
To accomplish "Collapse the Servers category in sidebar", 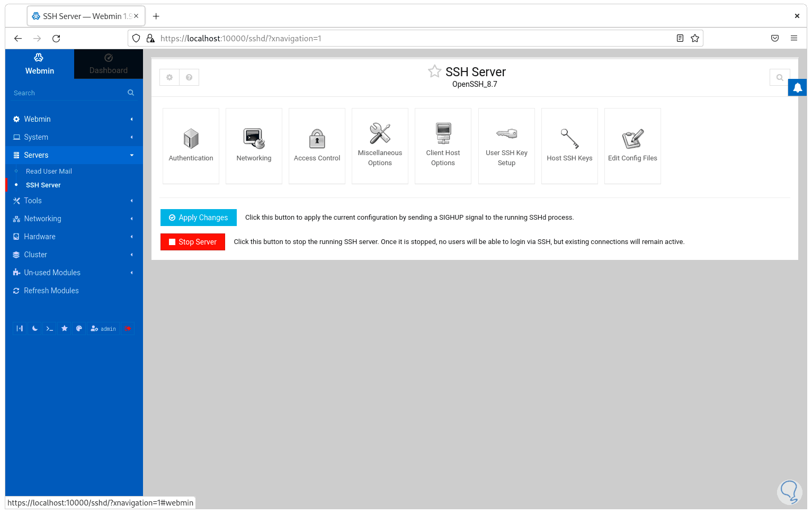I will [74, 155].
